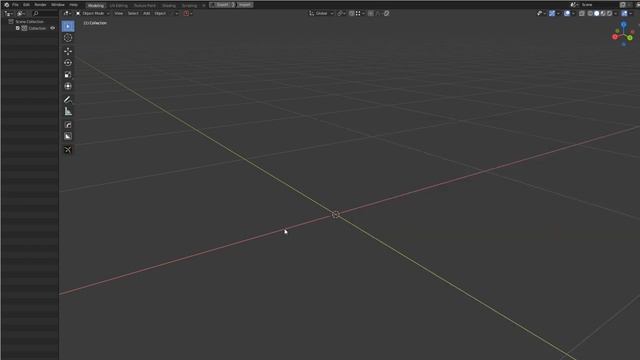
Task: Switch viewport shading to Wireframe
Action: click(590, 13)
